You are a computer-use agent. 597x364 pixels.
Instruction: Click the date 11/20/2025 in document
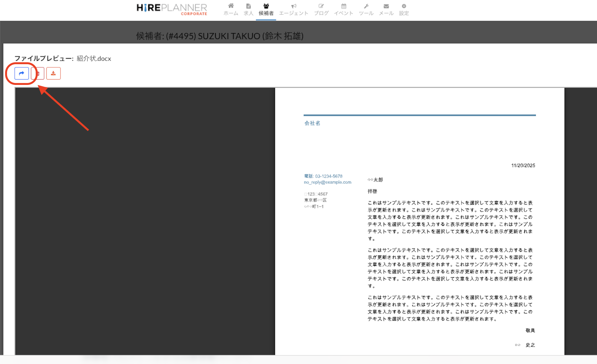click(523, 165)
